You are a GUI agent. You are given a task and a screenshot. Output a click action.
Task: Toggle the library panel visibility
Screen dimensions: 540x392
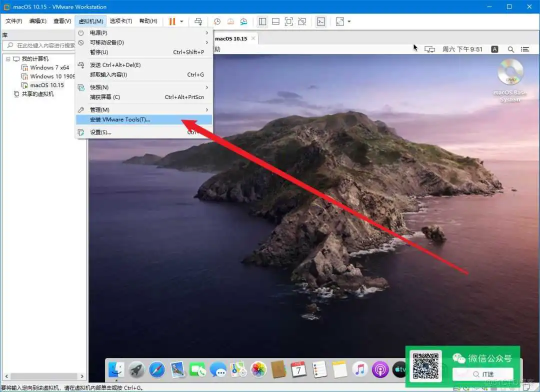coord(261,21)
